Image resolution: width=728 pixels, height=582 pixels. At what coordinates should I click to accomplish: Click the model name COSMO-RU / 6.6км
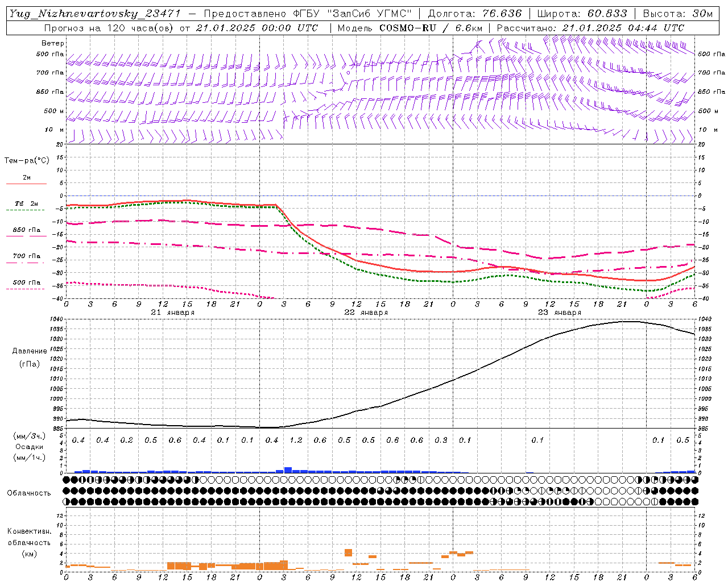431,28
